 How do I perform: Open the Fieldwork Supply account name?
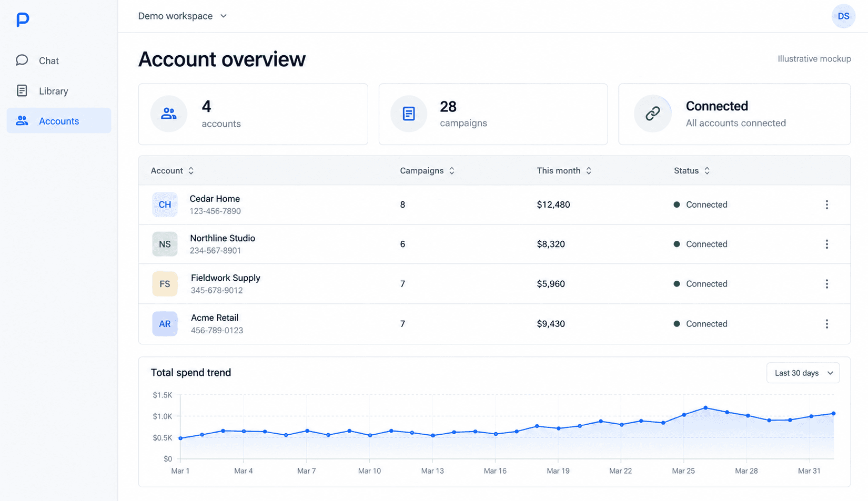225,278
